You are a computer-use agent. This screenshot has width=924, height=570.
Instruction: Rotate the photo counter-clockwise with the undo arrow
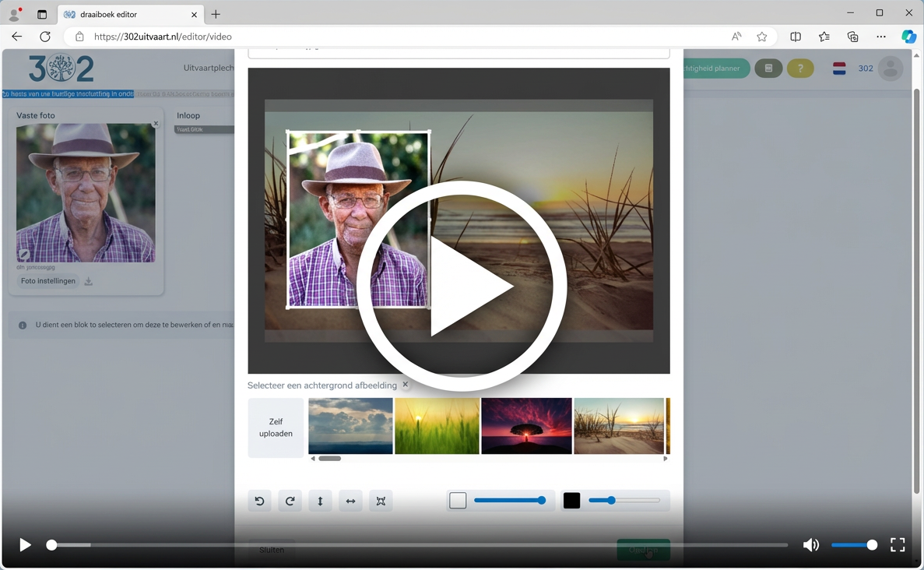click(260, 501)
